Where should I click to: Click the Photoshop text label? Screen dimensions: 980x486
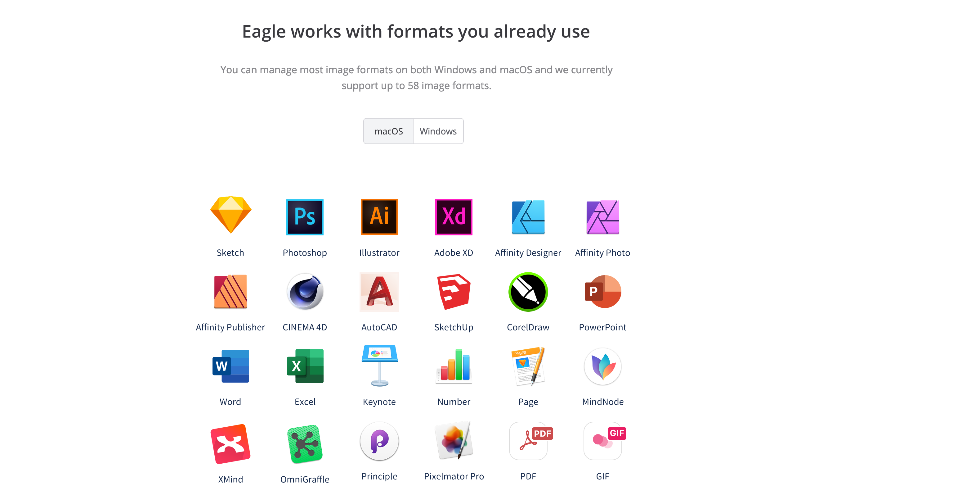[305, 253]
